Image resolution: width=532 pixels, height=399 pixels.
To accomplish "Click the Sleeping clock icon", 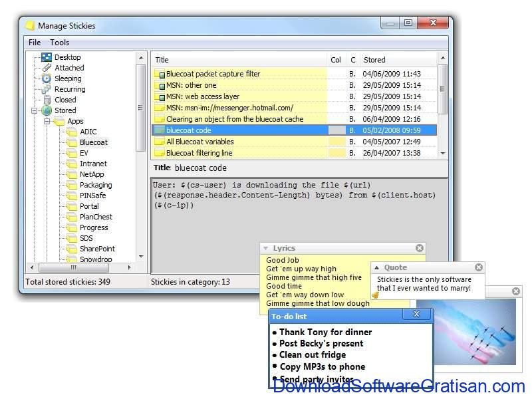I will [x=47, y=78].
